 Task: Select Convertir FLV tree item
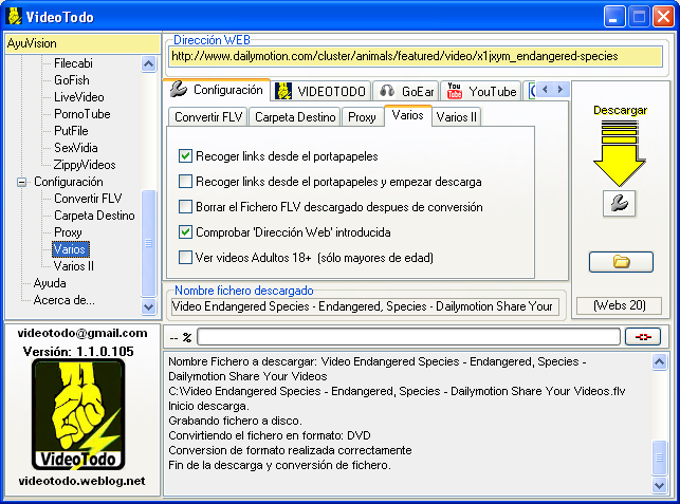88,199
